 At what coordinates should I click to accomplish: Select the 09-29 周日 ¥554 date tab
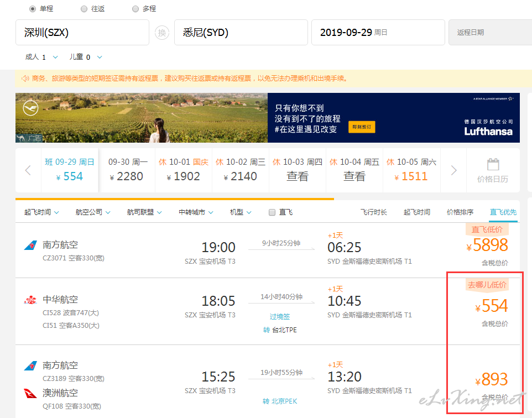(x=70, y=170)
